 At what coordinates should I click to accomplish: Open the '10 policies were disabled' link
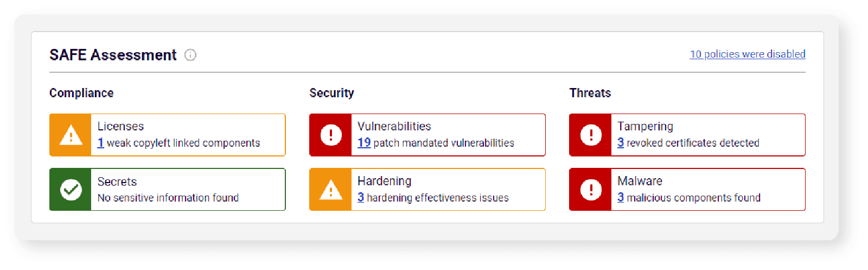tap(747, 54)
